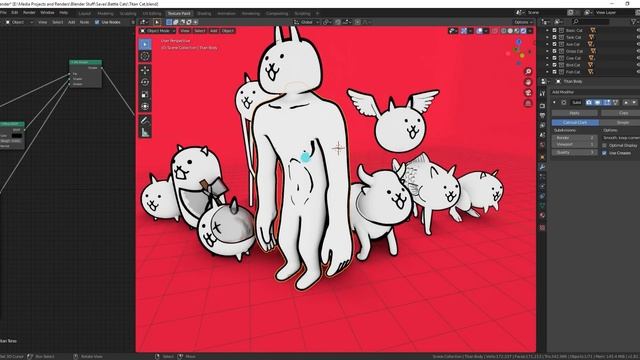The image size is (640, 360).
Task: Toggle the Bird Cat collection checkbox
Action: (x=554, y=65)
